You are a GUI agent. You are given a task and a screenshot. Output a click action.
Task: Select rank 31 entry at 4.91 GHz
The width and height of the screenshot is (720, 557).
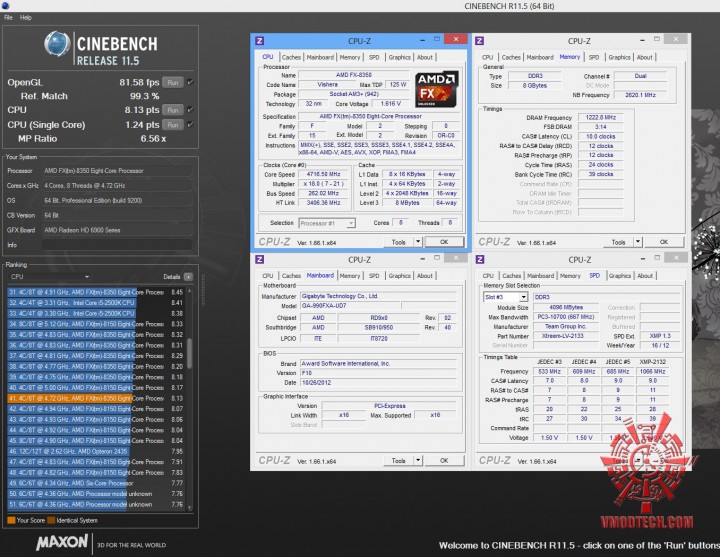coord(96,292)
